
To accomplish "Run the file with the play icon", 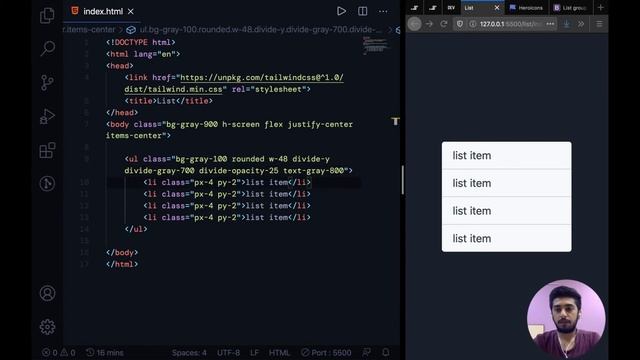I will (341, 11).
